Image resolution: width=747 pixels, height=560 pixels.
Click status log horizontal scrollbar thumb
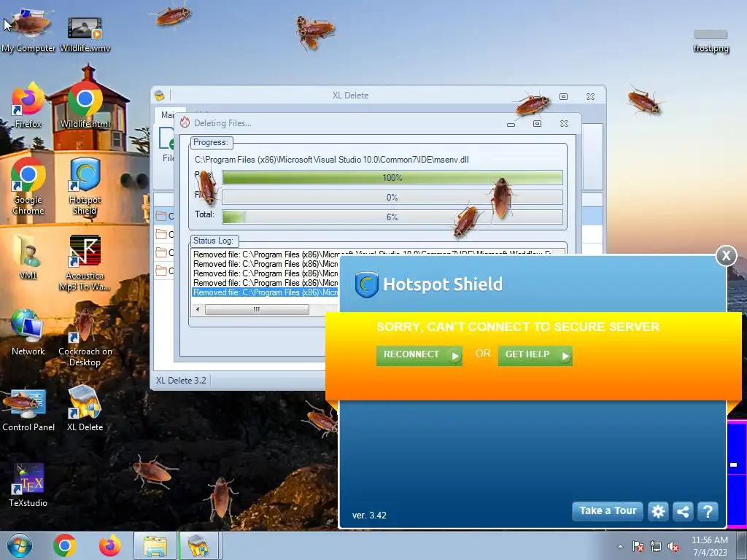click(257, 309)
